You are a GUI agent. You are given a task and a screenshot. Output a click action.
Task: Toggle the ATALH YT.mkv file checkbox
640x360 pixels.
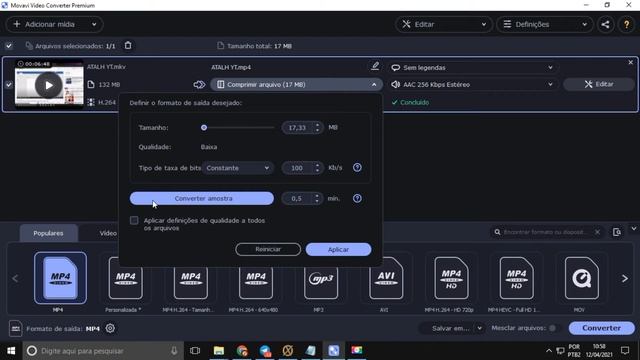coord(9,85)
